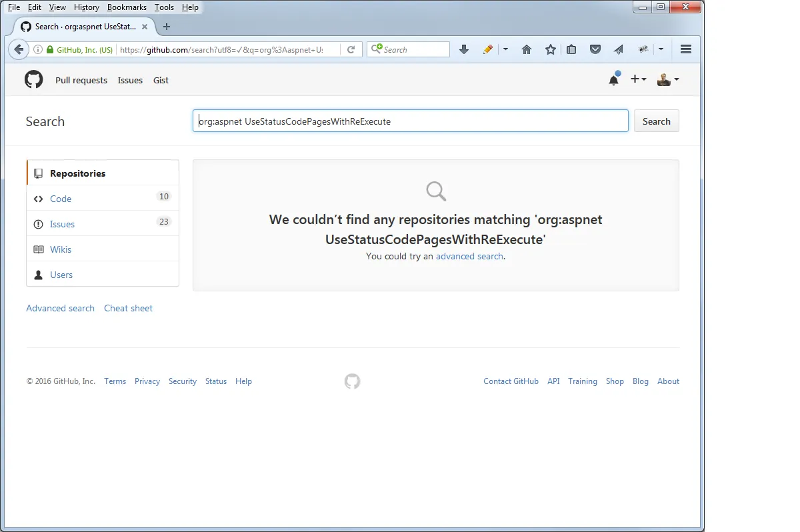Image resolution: width=800 pixels, height=532 pixels.
Task: Select the Search · org:aspnet tab
Action: click(x=85, y=27)
